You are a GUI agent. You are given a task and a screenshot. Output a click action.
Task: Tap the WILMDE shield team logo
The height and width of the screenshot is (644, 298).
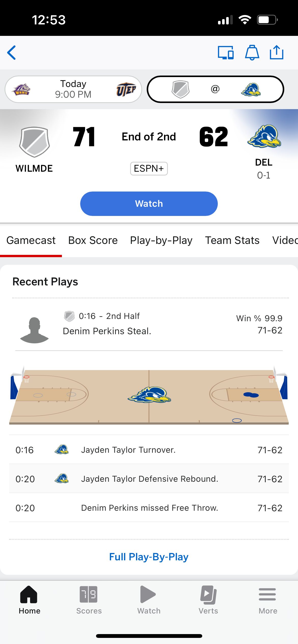coord(34,142)
